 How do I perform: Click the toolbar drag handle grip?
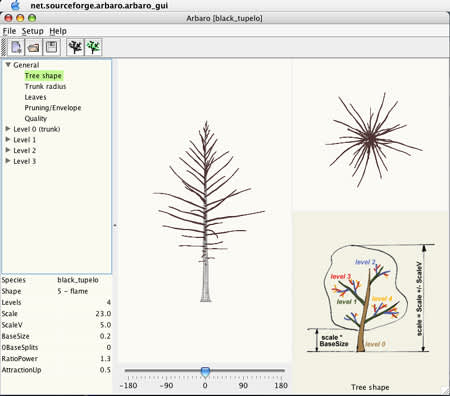click(x=4, y=47)
